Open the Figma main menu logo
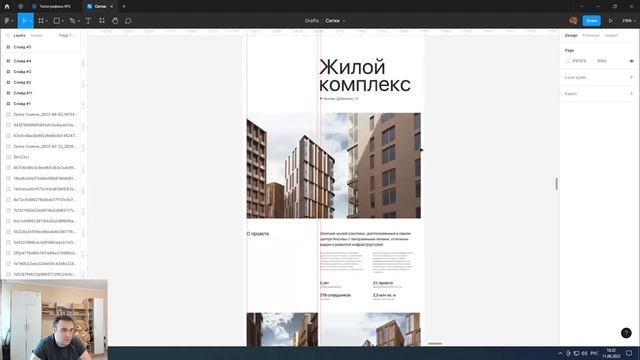Image resolution: width=640 pixels, height=360 pixels. point(7,20)
